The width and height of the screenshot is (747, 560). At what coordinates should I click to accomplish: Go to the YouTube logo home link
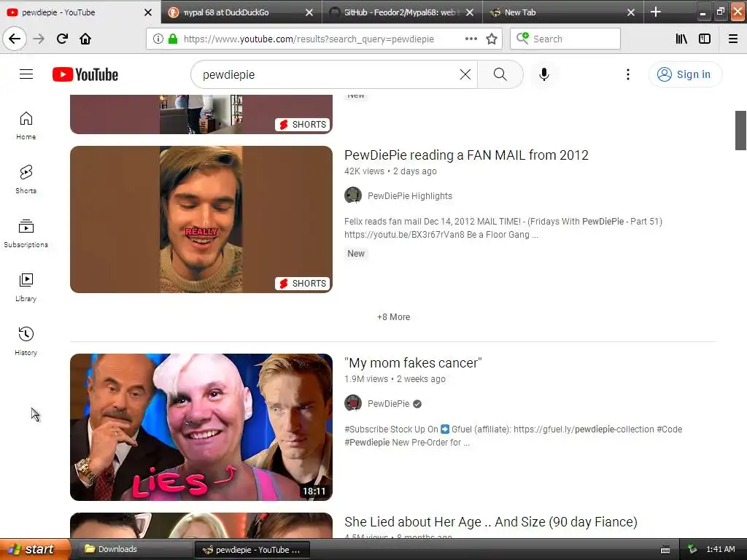click(x=85, y=75)
